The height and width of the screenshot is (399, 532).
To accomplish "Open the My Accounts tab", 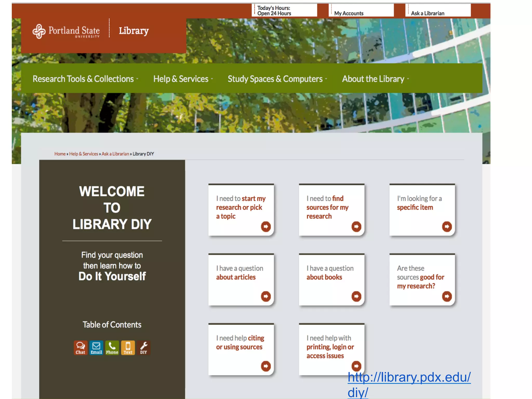I will 349,13.
